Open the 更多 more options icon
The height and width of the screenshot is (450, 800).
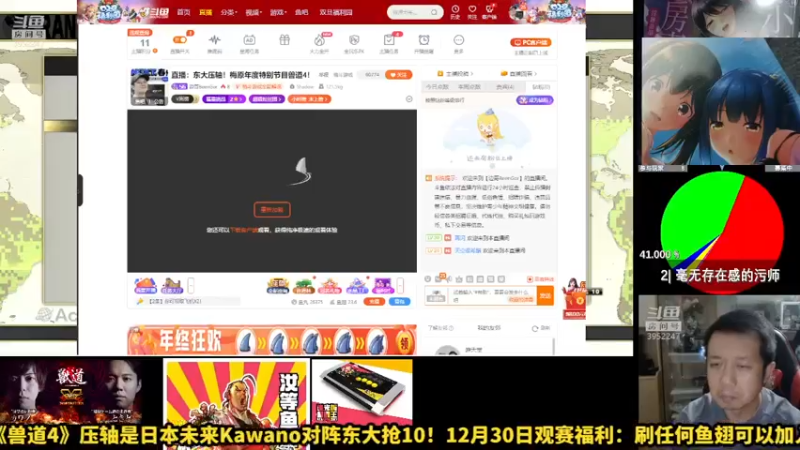tap(459, 40)
